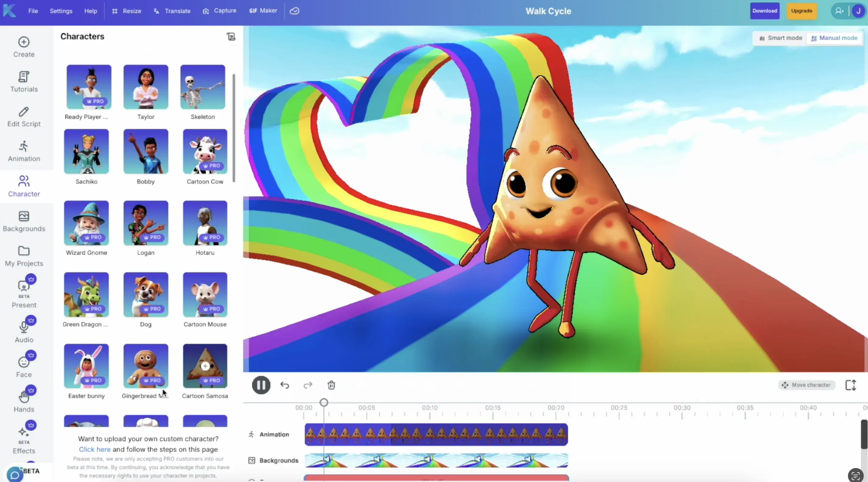The width and height of the screenshot is (868, 482).
Task: Pause the animation playback
Action: point(261,385)
